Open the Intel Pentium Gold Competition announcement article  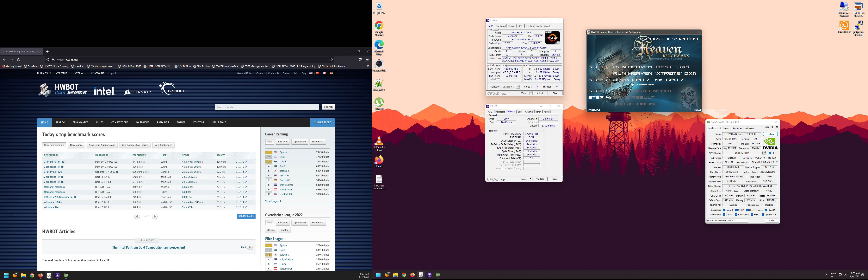[x=149, y=247]
